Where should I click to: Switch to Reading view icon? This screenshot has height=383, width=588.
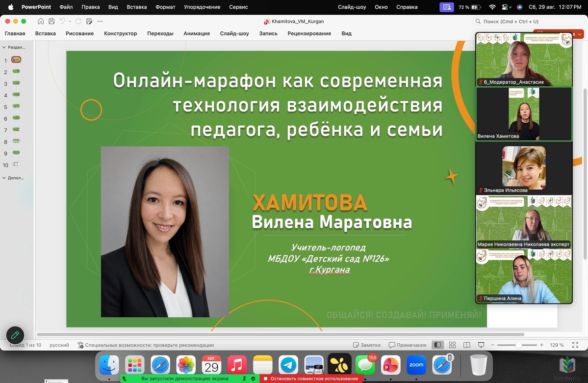pyautogui.click(x=466, y=345)
